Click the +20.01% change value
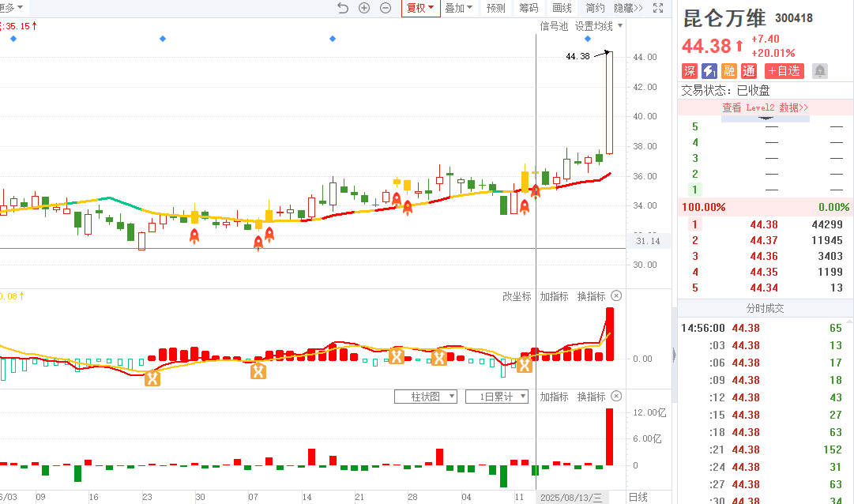This screenshot has width=854, height=504. click(773, 53)
